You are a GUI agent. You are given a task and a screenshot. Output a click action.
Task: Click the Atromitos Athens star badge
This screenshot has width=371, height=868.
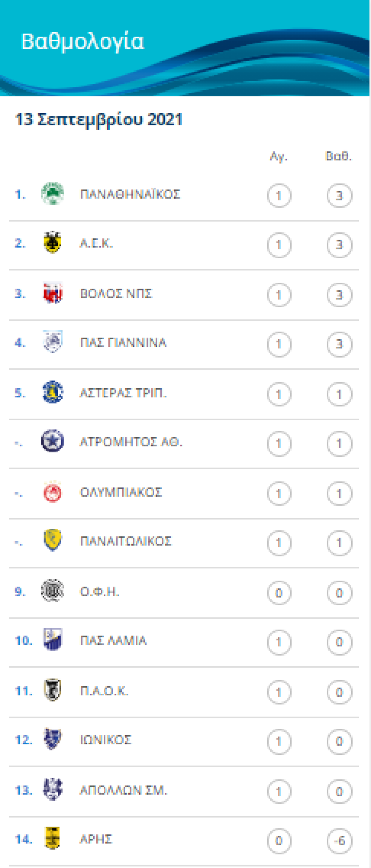point(52,442)
